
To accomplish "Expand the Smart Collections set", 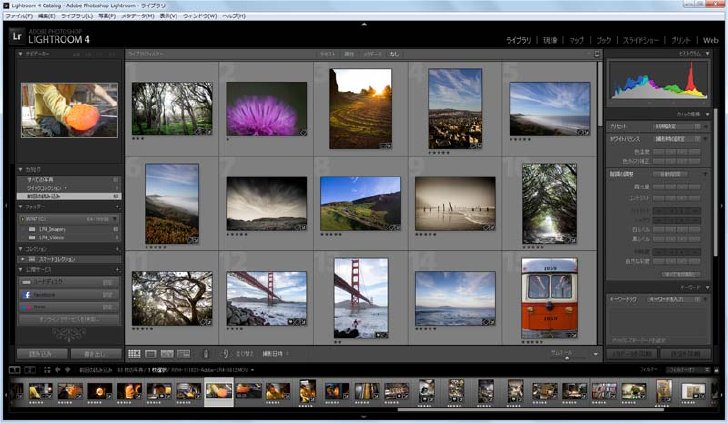I will coord(23,259).
